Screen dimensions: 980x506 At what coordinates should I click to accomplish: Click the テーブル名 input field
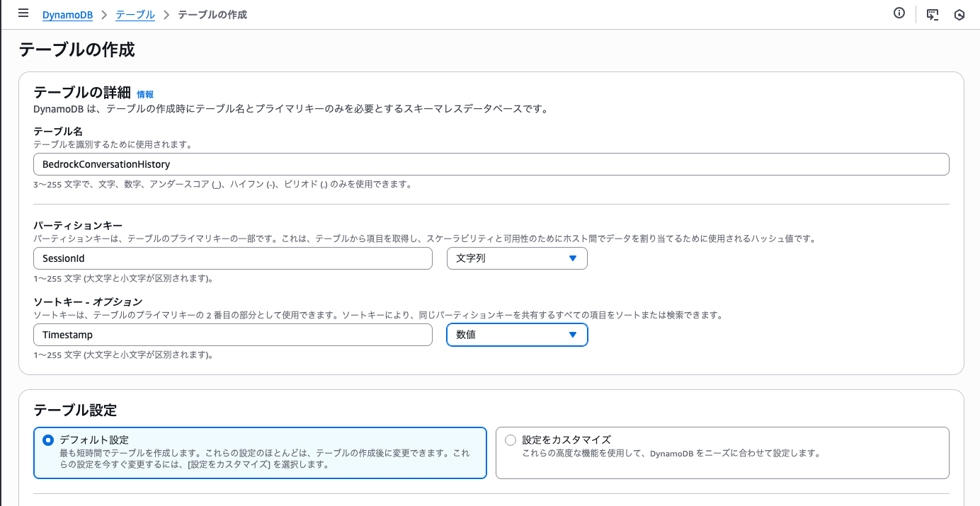(x=491, y=163)
